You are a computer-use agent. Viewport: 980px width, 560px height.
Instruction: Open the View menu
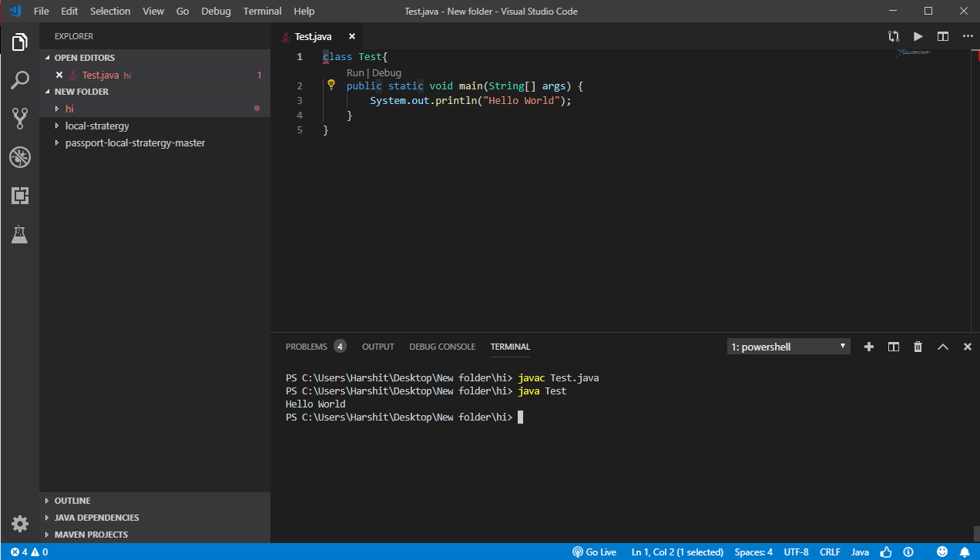(x=153, y=12)
